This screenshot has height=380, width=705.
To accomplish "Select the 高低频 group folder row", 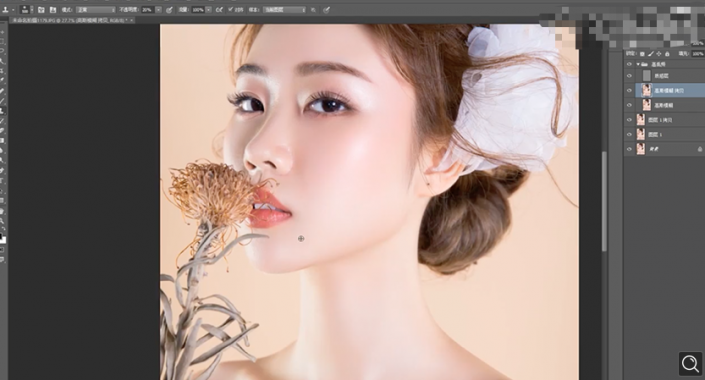I will [670, 64].
